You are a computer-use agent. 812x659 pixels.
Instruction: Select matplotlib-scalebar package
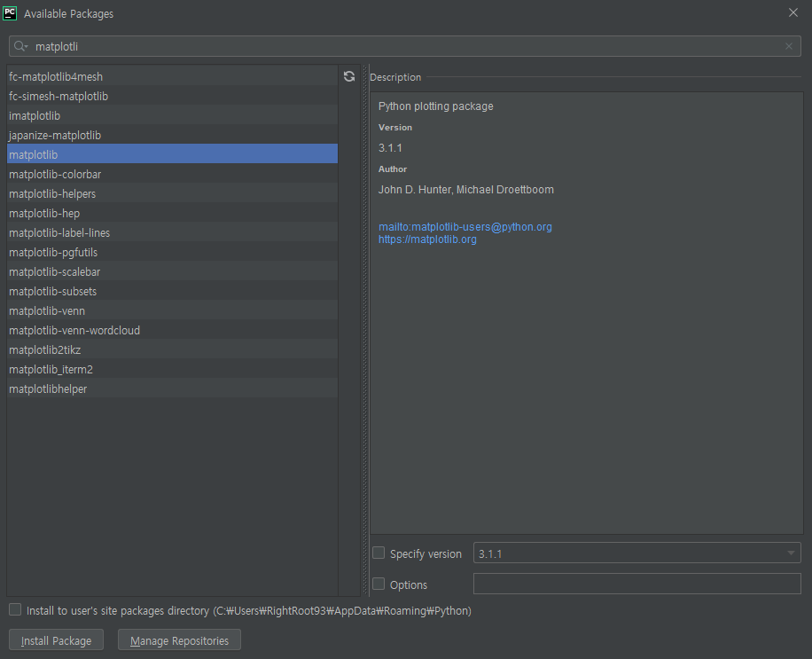(x=173, y=271)
